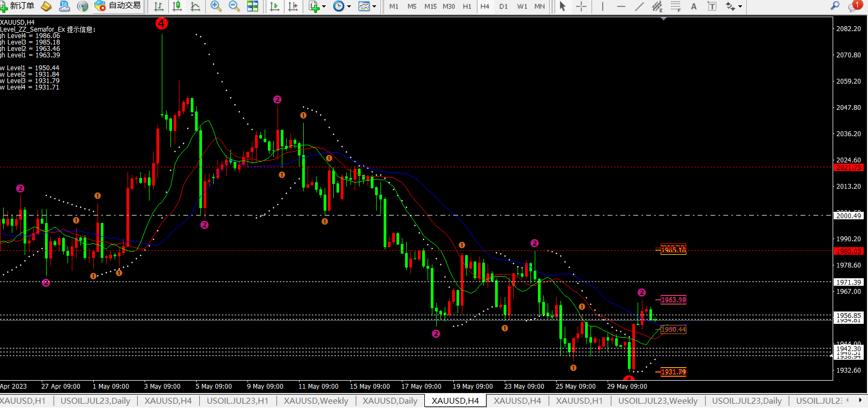Click the 1931.79 level label
Image resolution: width=868 pixels, height=408 pixels.
(673, 372)
